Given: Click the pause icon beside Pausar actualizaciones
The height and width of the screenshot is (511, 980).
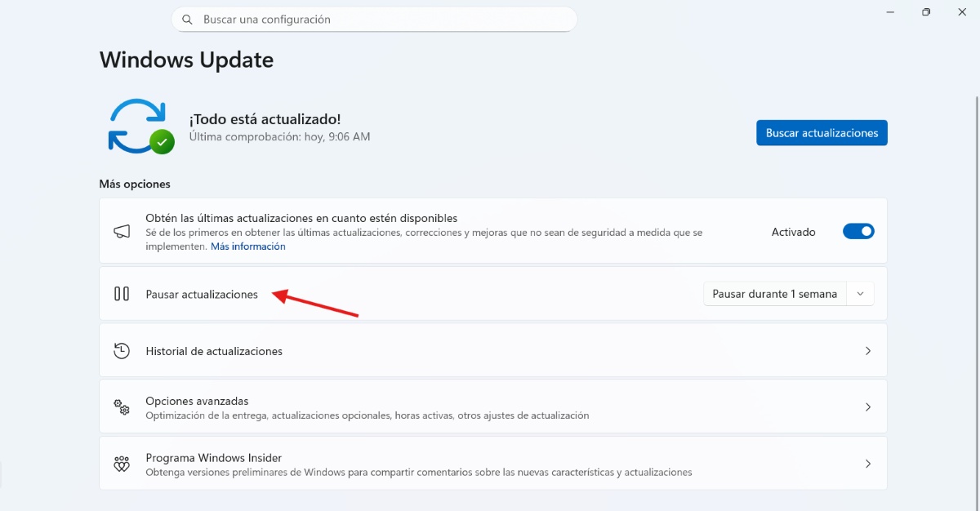Looking at the screenshot, I should 122,294.
